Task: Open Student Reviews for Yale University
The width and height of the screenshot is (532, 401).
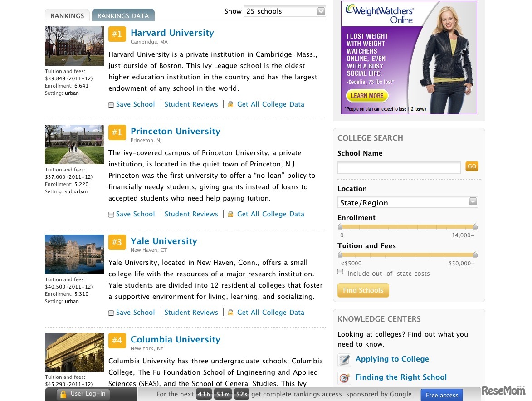Action: pos(191,312)
